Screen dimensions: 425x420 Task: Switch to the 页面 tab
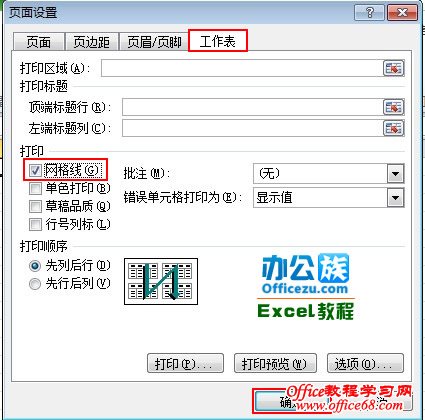[x=39, y=42]
